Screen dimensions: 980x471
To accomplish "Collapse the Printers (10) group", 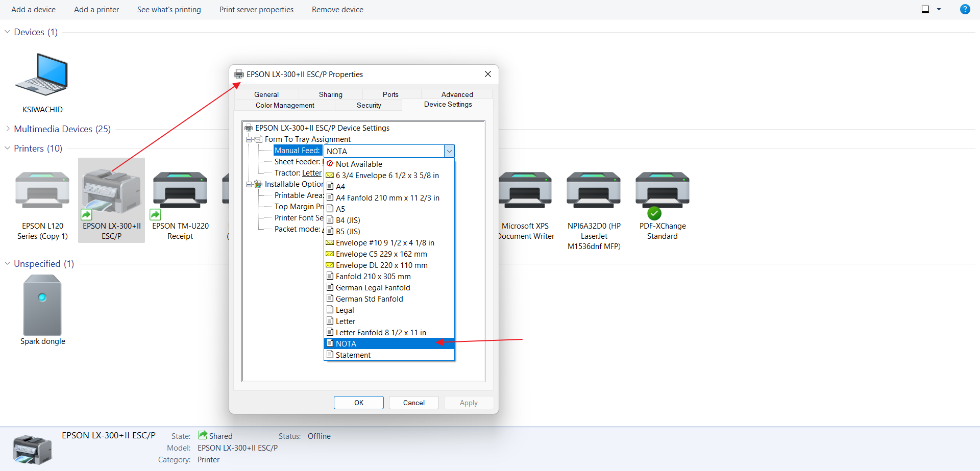I will pos(7,148).
